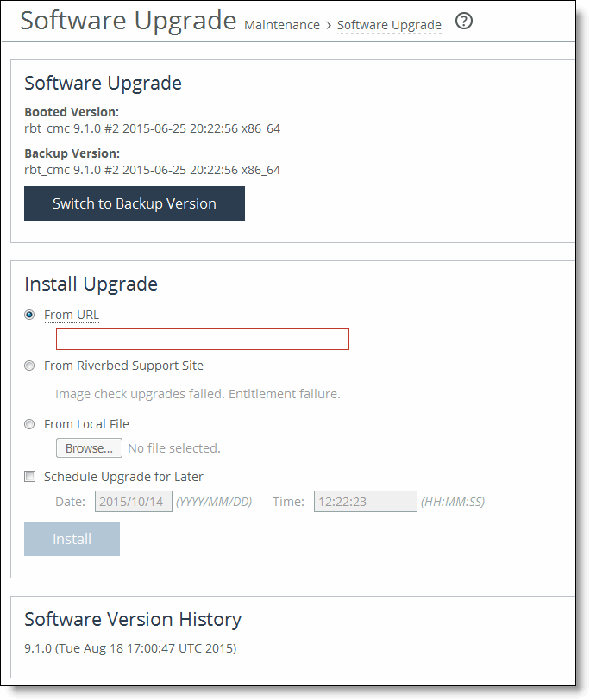Enable Schedule Upgrade for Later checkbox

(x=29, y=477)
